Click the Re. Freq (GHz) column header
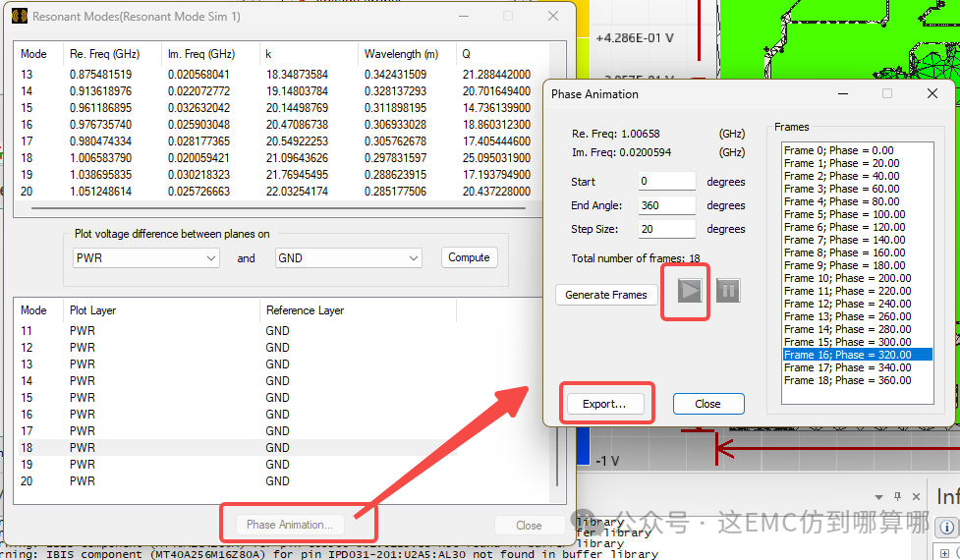The image size is (960, 560). [x=111, y=54]
